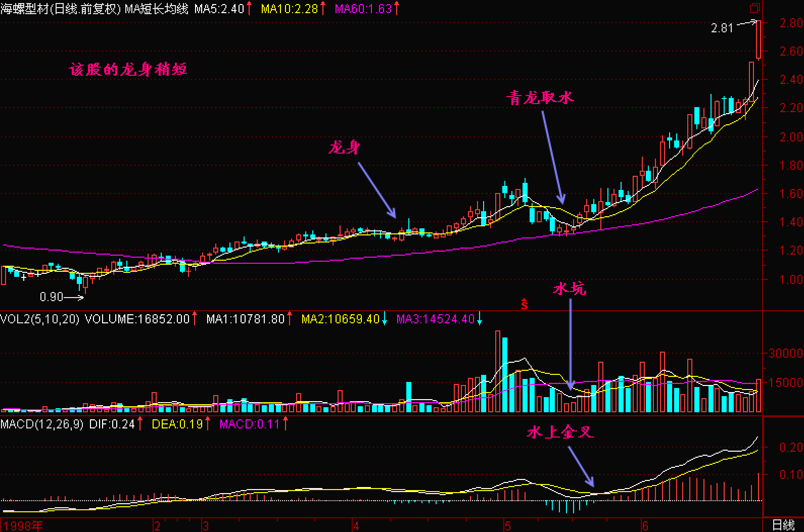Click the cyan down arrow after MA3:14524.40
The height and width of the screenshot is (532, 804).
click(x=480, y=319)
